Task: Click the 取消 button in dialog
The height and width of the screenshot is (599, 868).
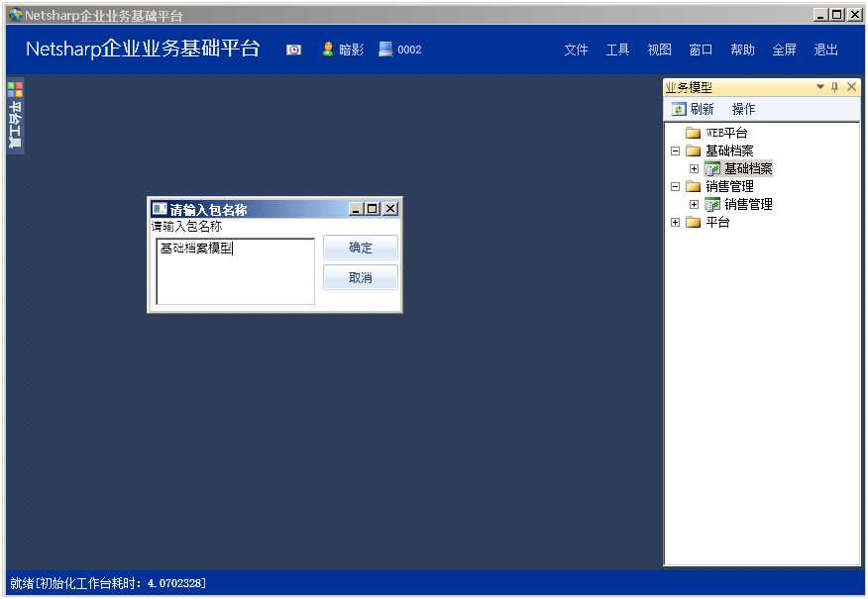Action: [x=361, y=277]
